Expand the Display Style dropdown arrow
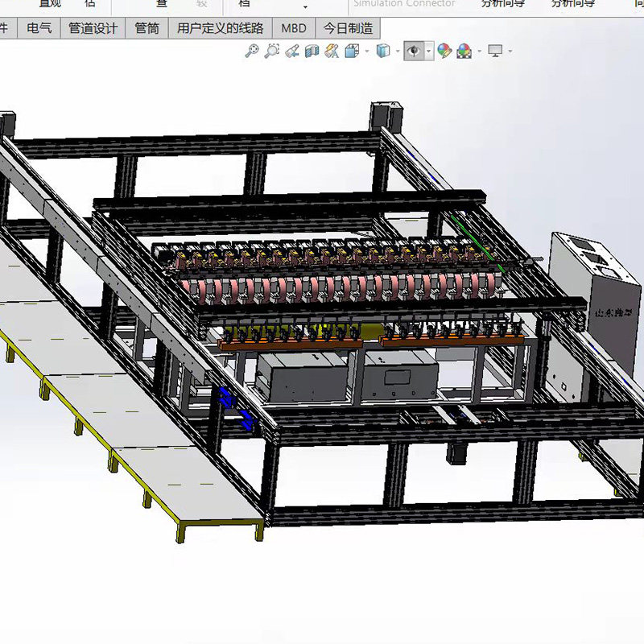Image resolution: width=644 pixels, height=644 pixels. click(x=398, y=52)
